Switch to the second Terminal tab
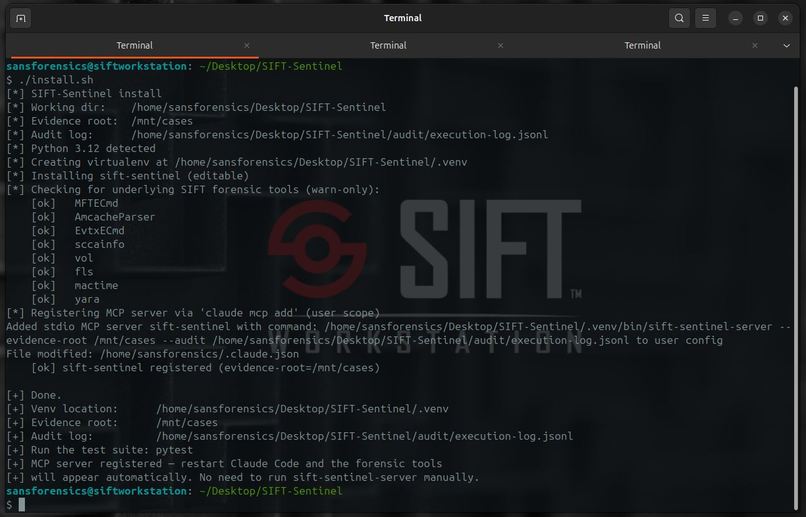Screen dimensions: 806x517 [x=388, y=45]
